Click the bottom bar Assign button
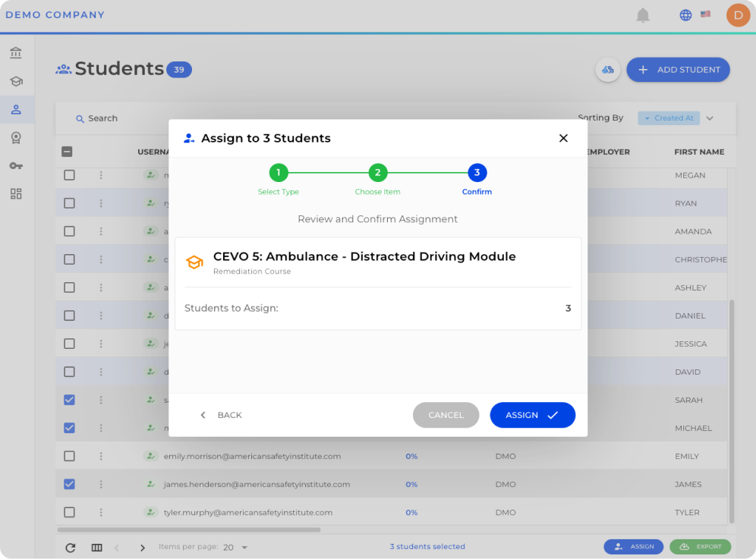Screen dimensions: 756x559 click(x=634, y=546)
